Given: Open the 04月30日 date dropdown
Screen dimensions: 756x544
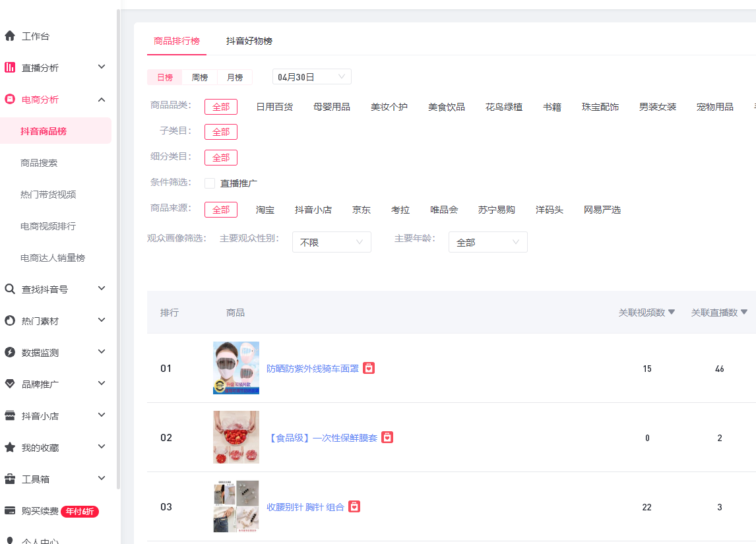Looking at the screenshot, I should (312, 76).
